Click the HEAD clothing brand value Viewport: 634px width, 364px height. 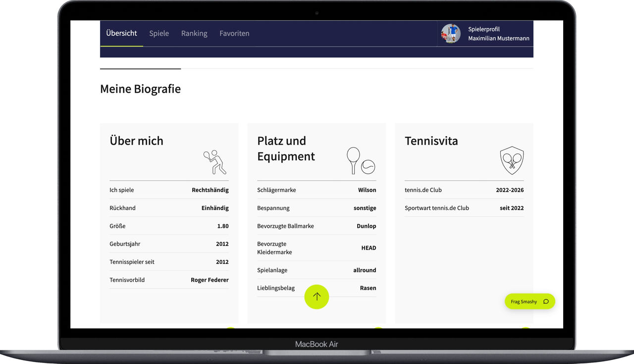pyautogui.click(x=369, y=248)
